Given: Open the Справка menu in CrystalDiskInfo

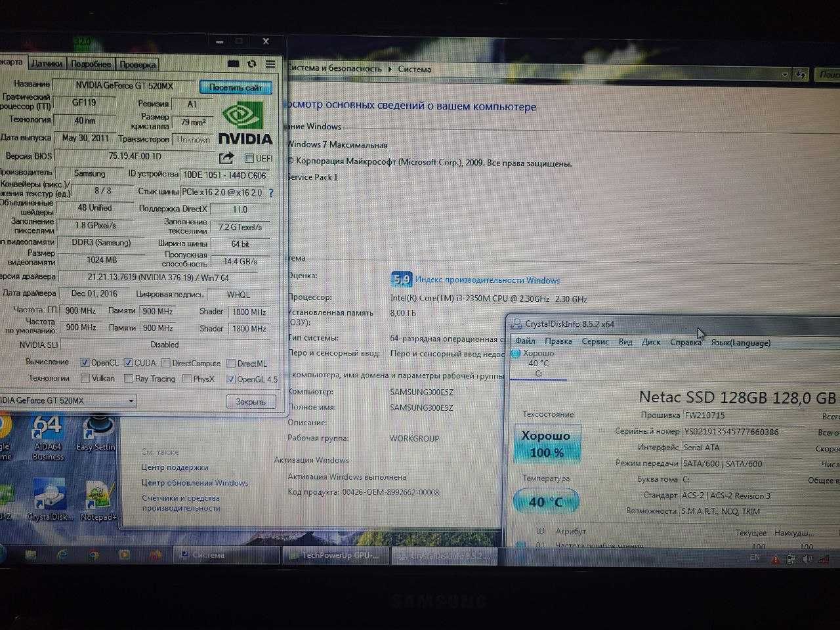Looking at the screenshot, I should coord(686,343).
